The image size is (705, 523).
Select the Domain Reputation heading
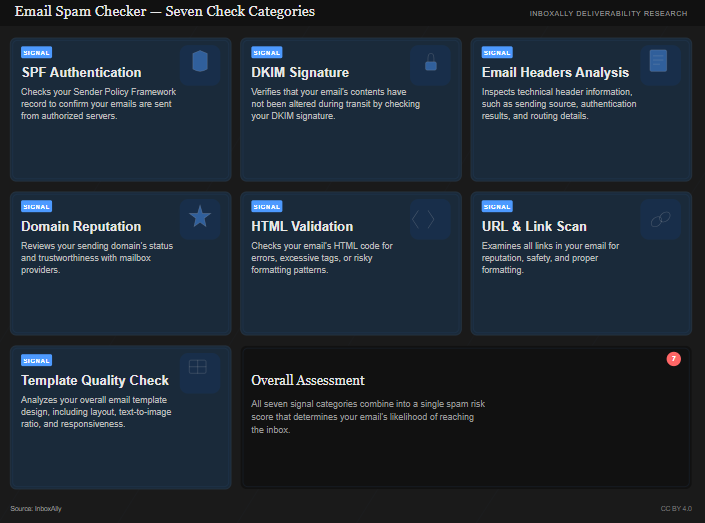click(x=81, y=226)
